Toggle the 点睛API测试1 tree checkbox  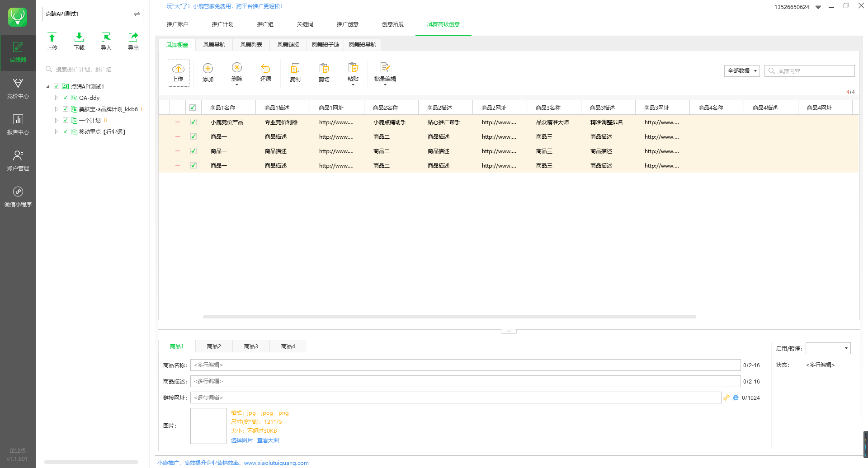[57, 86]
